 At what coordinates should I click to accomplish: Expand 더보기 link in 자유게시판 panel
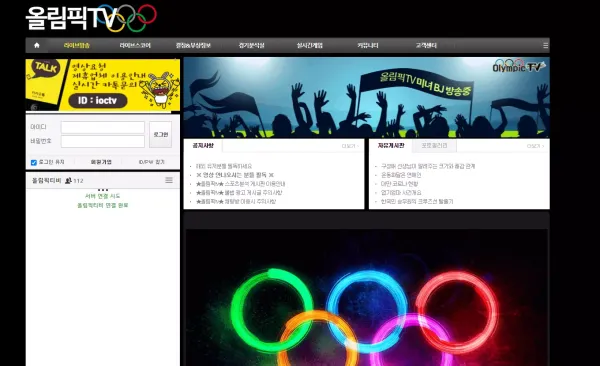coord(535,146)
